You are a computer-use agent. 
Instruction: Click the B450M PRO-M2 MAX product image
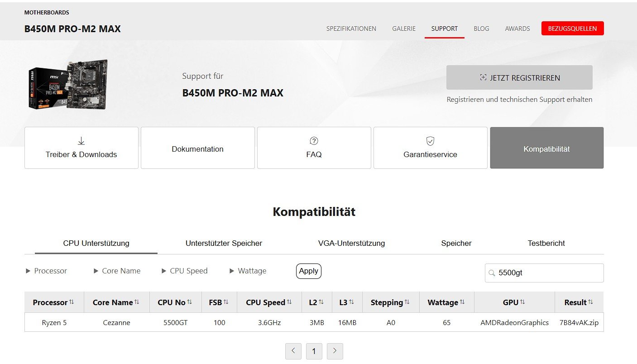68,85
